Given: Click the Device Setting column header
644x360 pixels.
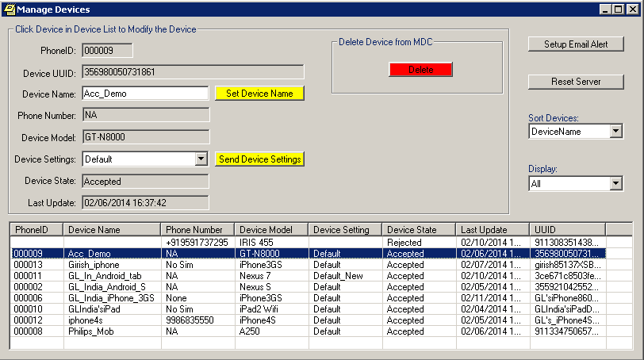Looking at the screenshot, I should (x=345, y=229).
